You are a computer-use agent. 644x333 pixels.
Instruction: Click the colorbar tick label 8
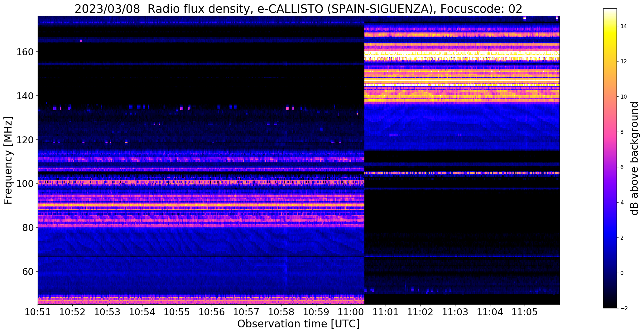622,132
